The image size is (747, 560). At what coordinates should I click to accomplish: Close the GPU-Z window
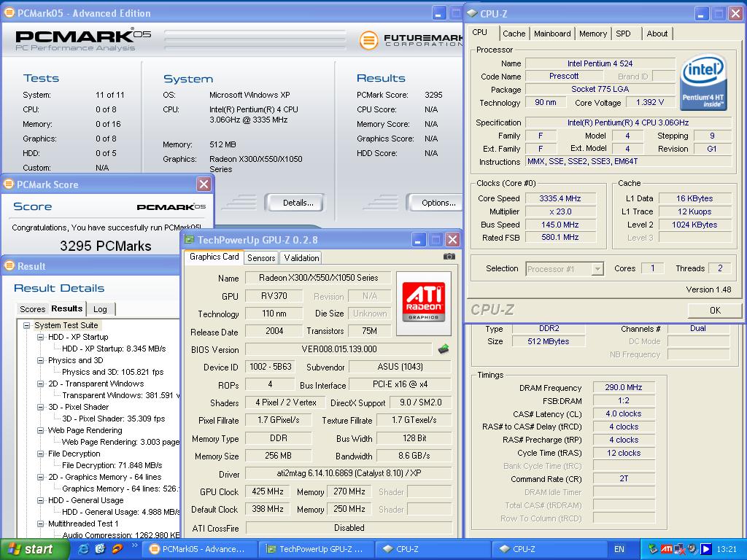(x=452, y=239)
